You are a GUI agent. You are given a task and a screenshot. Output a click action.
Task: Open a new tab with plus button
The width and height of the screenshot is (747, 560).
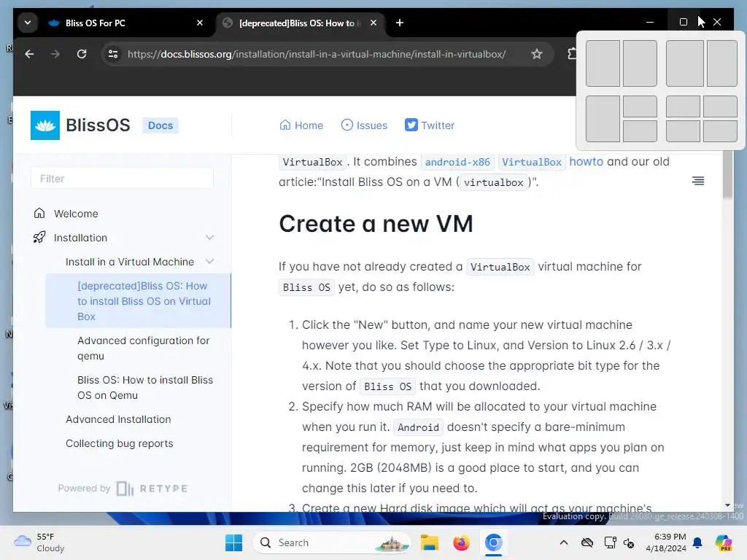pyautogui.click(x=400, y=23)
